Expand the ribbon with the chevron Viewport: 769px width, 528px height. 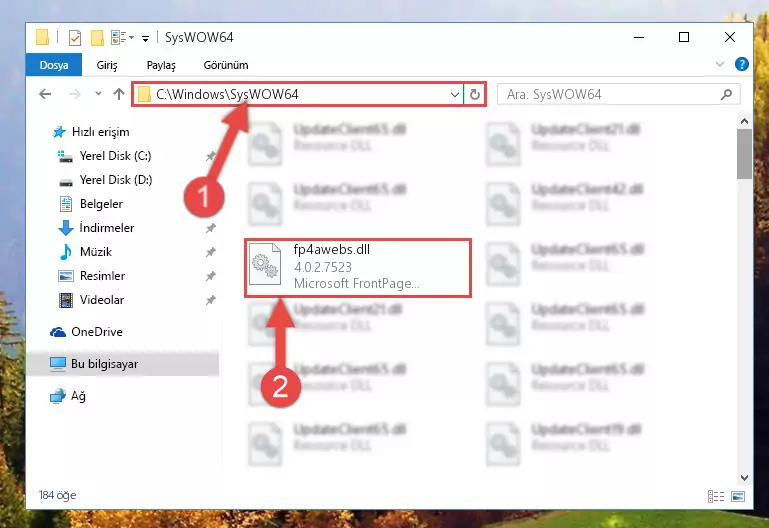(720, 64)
